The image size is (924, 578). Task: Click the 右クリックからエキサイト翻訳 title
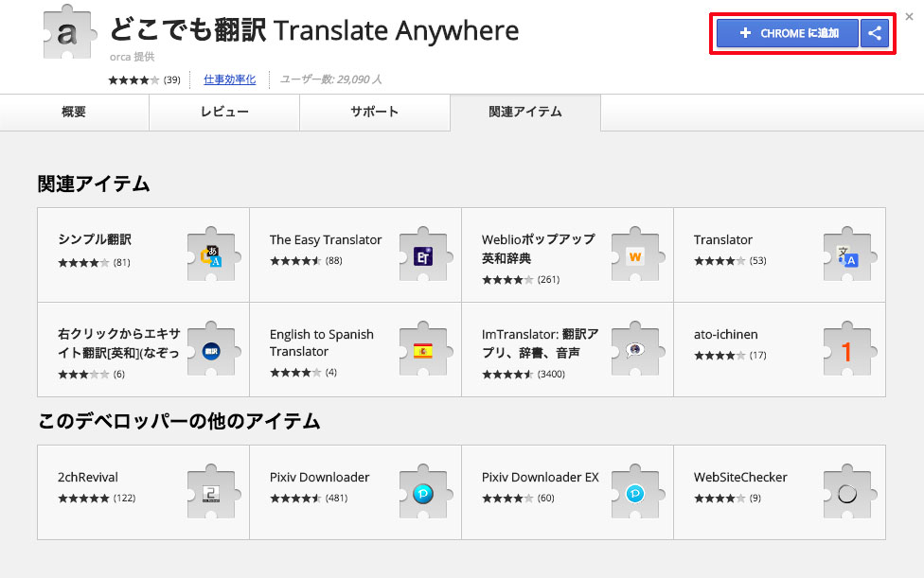[119, 343]
